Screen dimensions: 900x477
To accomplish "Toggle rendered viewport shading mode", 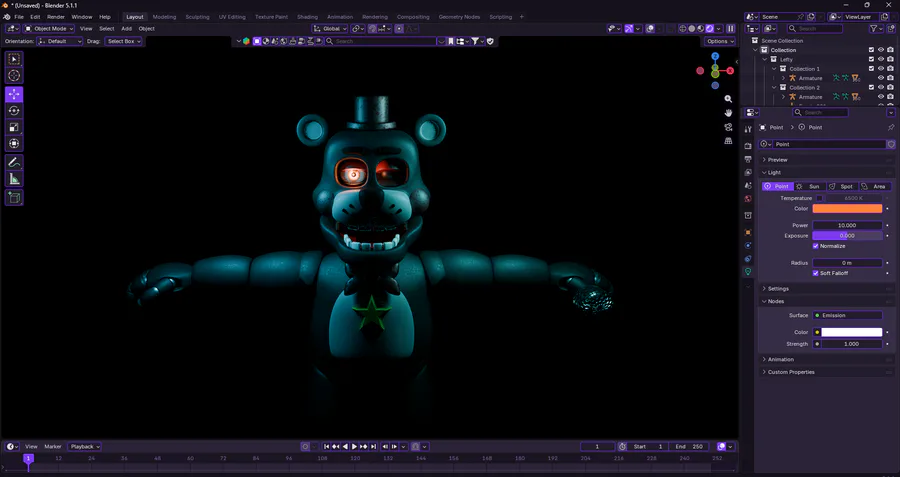I will pos(709,29).
